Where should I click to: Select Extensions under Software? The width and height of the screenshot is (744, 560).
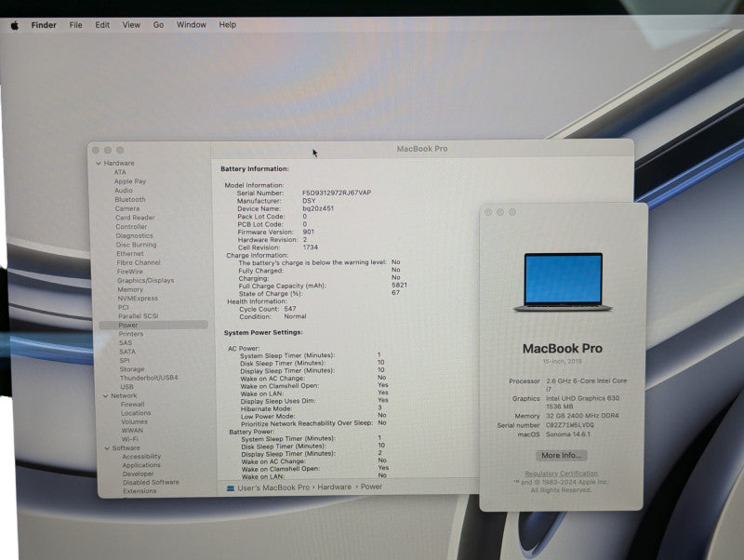(139, 491)
